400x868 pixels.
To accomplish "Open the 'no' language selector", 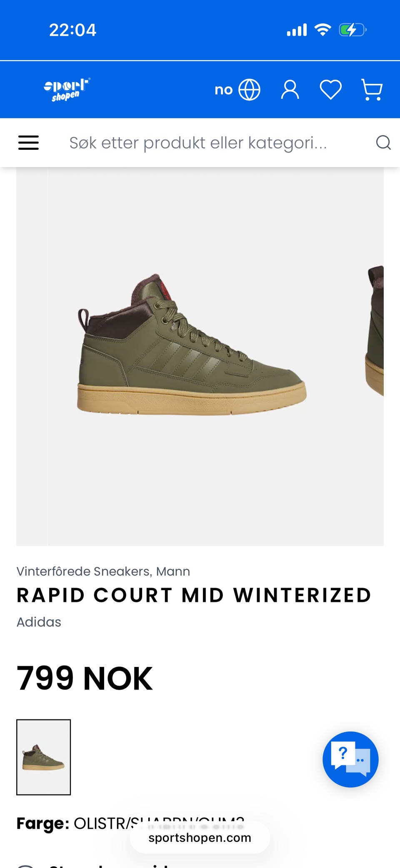I will tap(224, 90).
